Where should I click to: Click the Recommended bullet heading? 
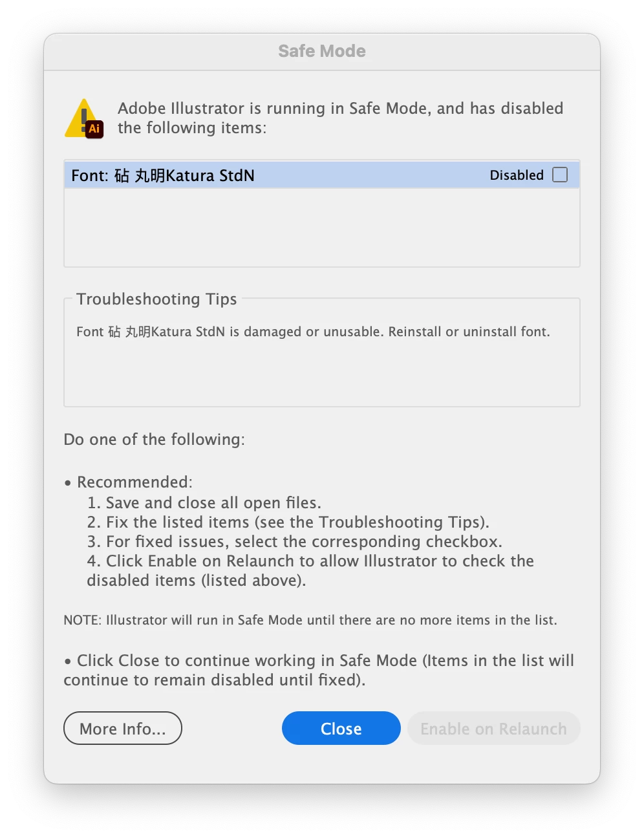(129, 482)
